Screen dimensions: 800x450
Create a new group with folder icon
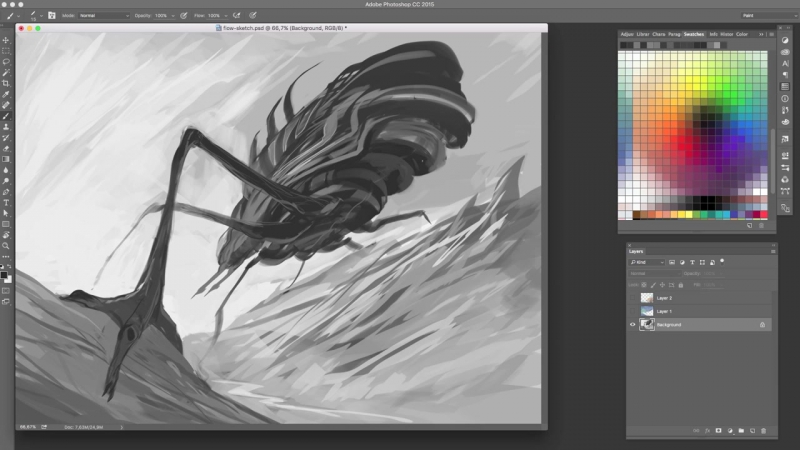(740, 430)
